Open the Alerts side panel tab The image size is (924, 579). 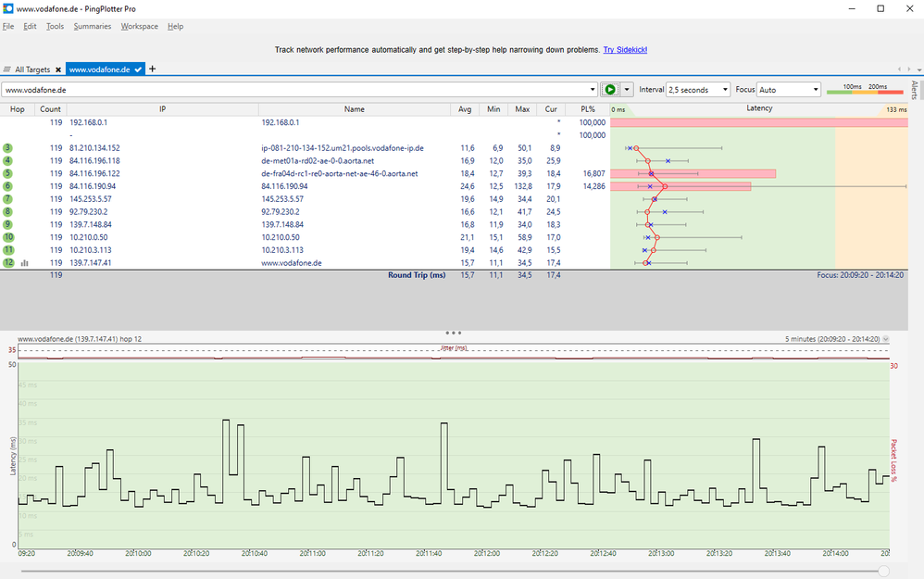(x=915, y=90)
